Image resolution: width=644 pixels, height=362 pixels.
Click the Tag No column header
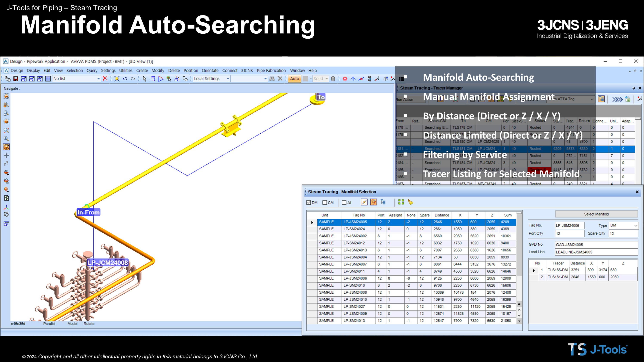(x=358, y=215)
